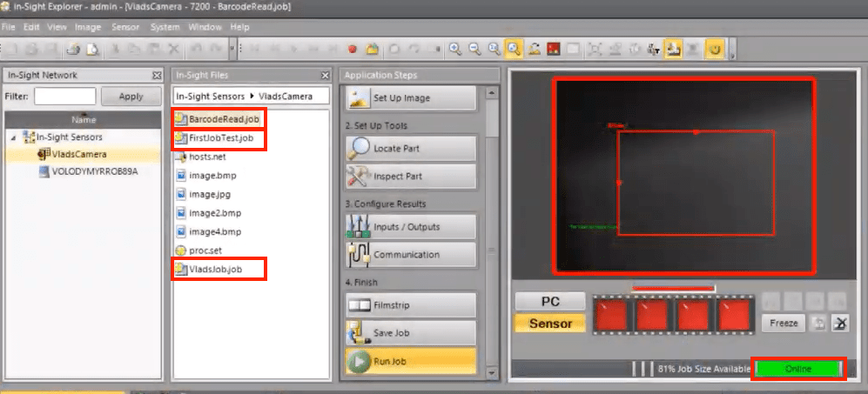Click the Name column header
Image resolution: width=868 pixels, height=394 pixels.
84,119
